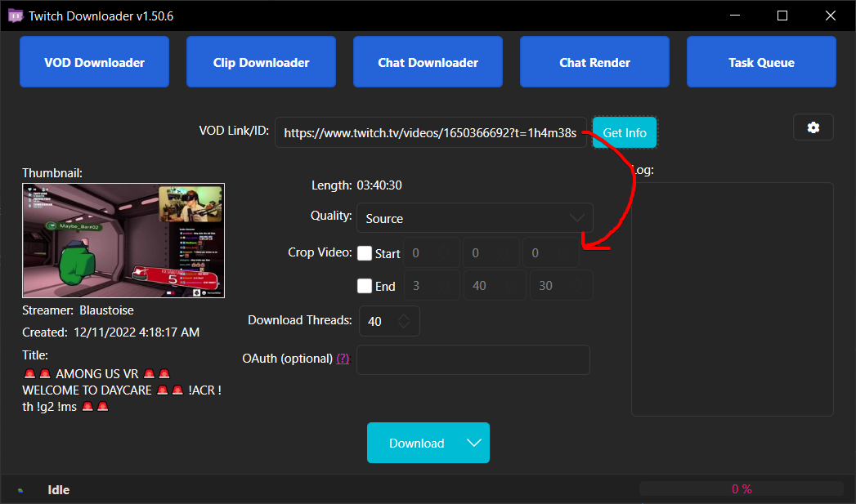Open the OAuth help (?) link

[x=343, y=358]
